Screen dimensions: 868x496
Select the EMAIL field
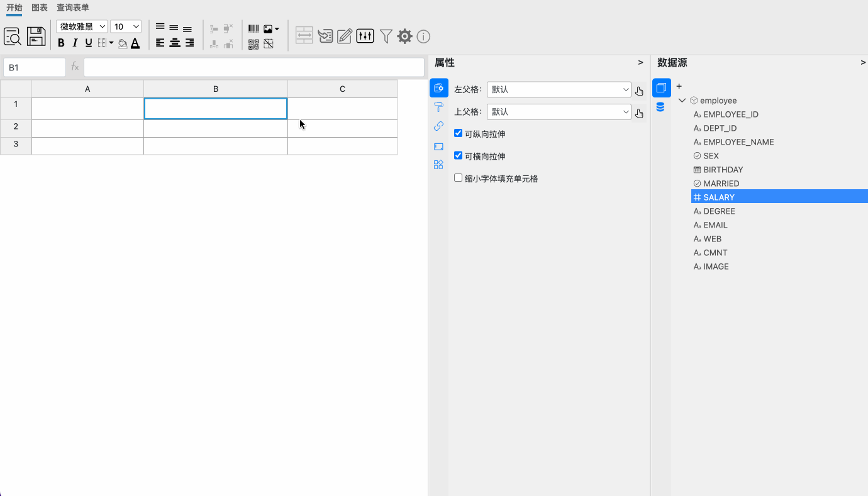pos(715,225)
